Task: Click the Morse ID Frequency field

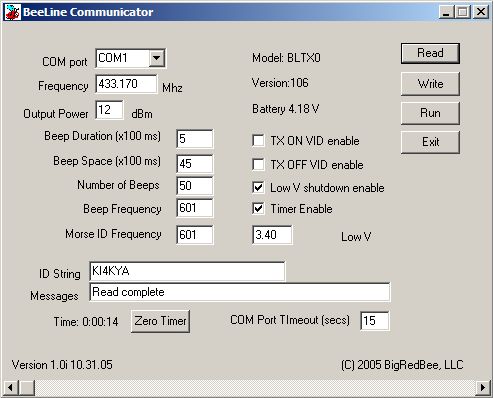Action: (195, 235)
